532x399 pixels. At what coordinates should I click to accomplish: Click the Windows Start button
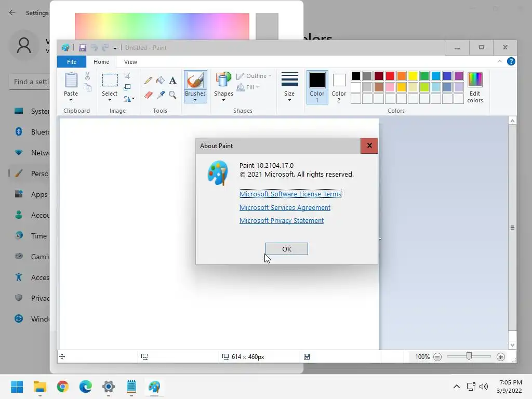(17, 387)
